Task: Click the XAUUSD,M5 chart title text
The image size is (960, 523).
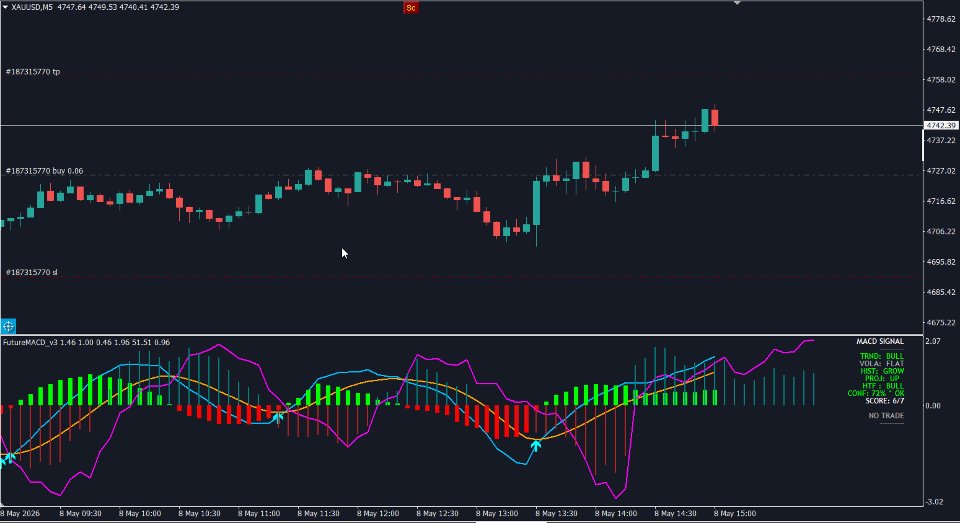Action: coord(32,7)
